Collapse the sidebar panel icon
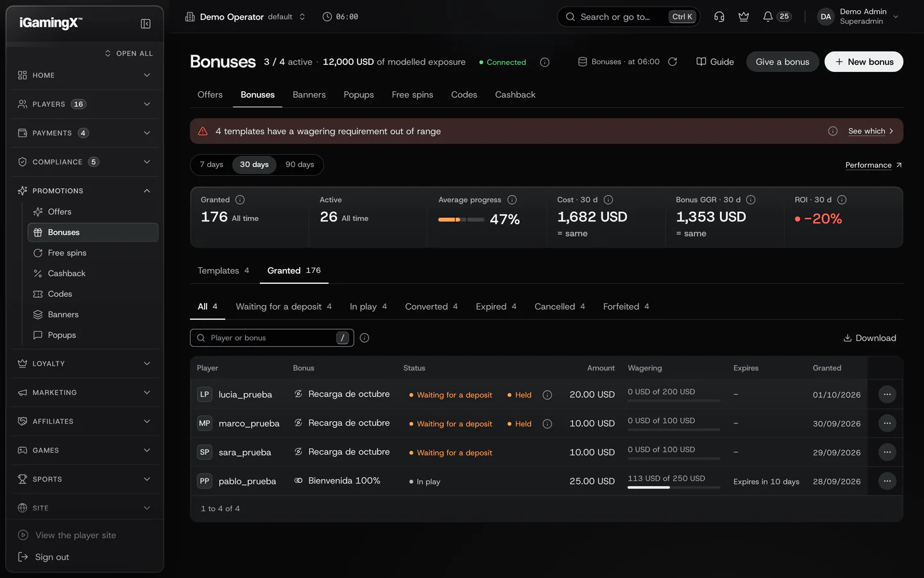The image size is (924, 578). point(146,24)
